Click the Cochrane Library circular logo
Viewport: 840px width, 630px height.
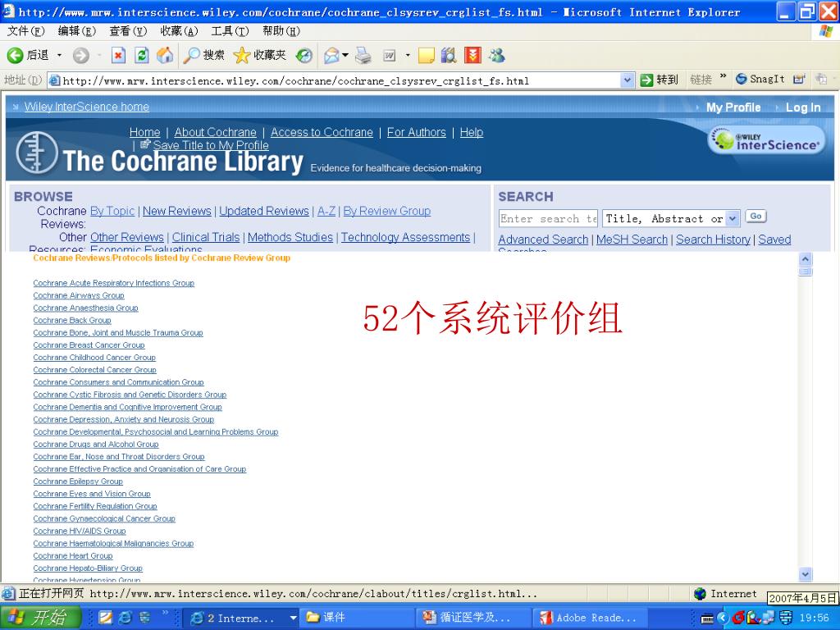pos(36,153)
